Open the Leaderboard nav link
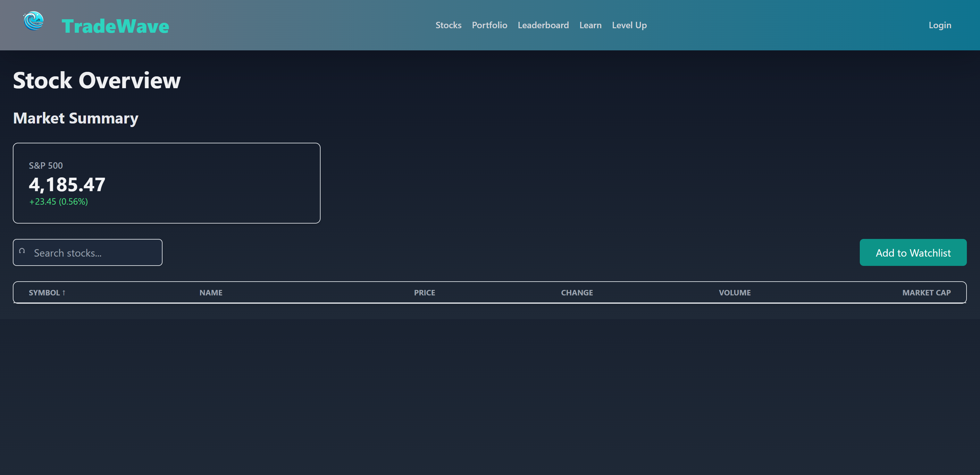 pyautogui.click(x=543, y=25)
